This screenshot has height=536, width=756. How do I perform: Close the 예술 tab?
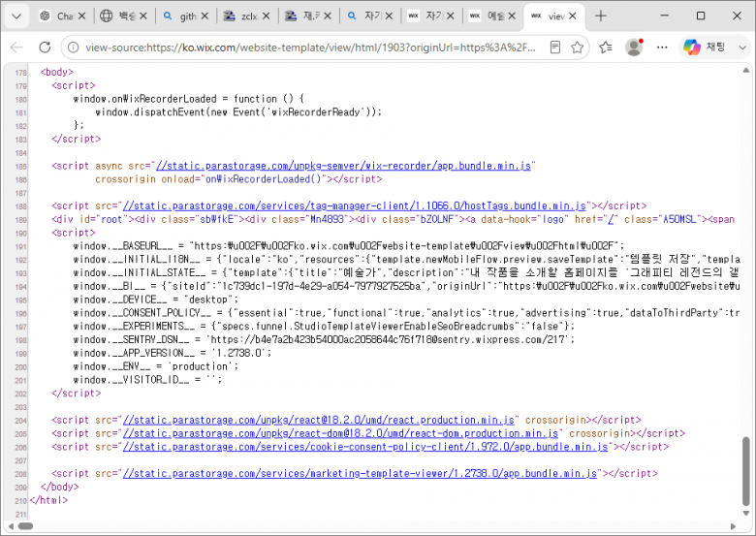pos(512,16)
